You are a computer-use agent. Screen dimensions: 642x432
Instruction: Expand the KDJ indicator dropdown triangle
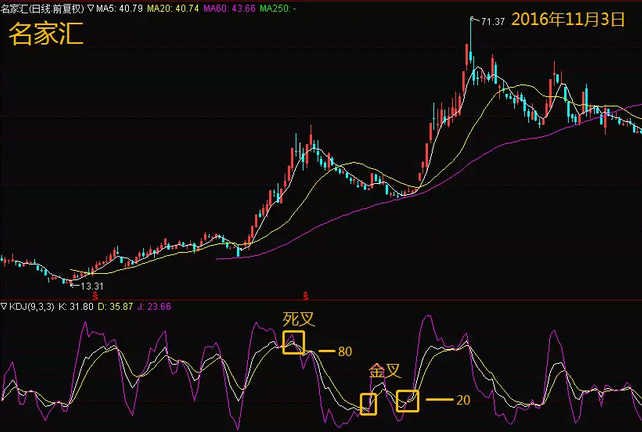[4, 306]
